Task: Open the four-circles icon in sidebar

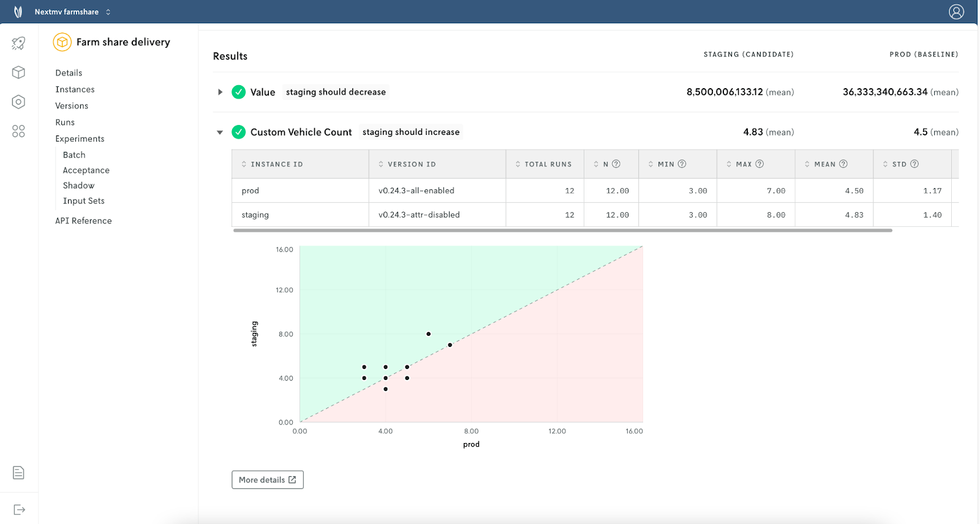Action: click(18, 131)
